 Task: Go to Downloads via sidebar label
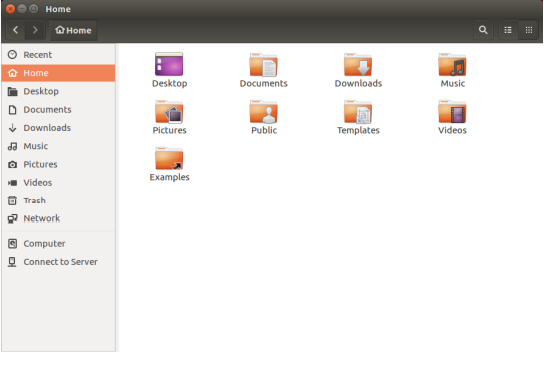tap(47, 128)
